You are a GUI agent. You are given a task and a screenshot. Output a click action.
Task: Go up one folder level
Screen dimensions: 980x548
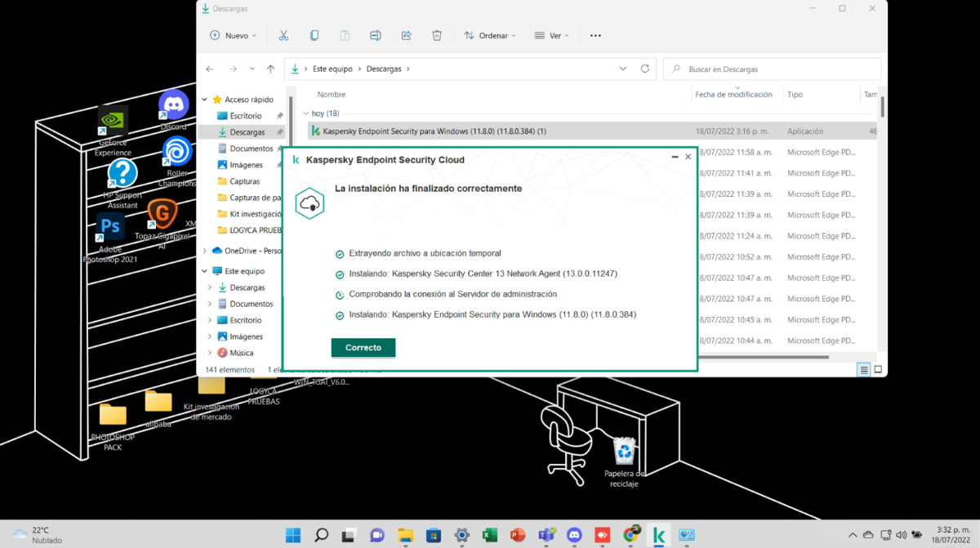tap(270, 69)
